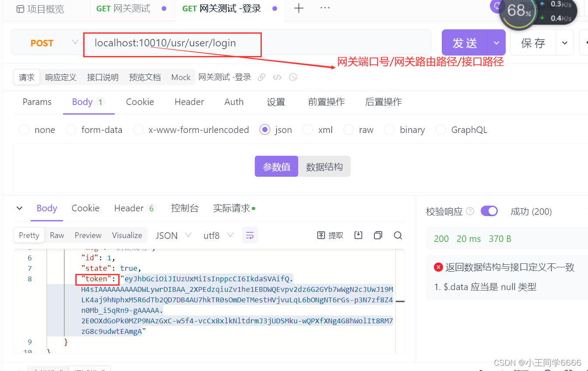Viewport: 588px width, 371px height.
Task: Toggle word wrap icon
Action: pyautogui.click(x=250, y=235)
